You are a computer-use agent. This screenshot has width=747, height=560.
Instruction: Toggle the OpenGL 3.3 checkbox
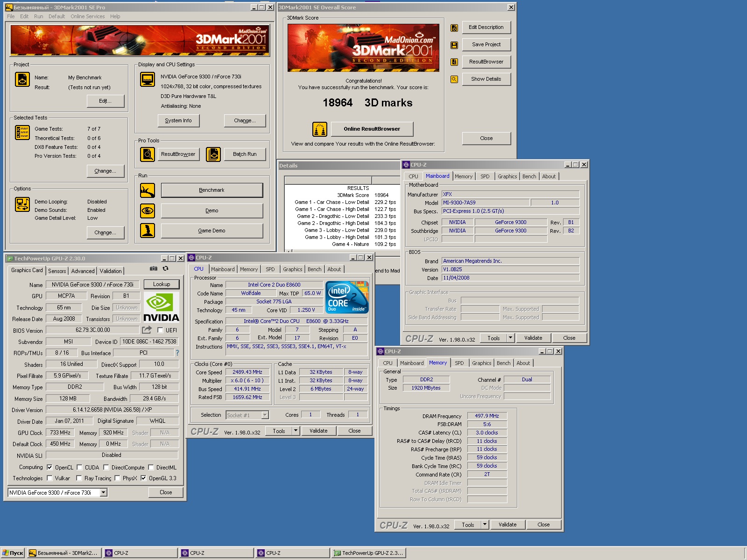click(x=143, y=478)
